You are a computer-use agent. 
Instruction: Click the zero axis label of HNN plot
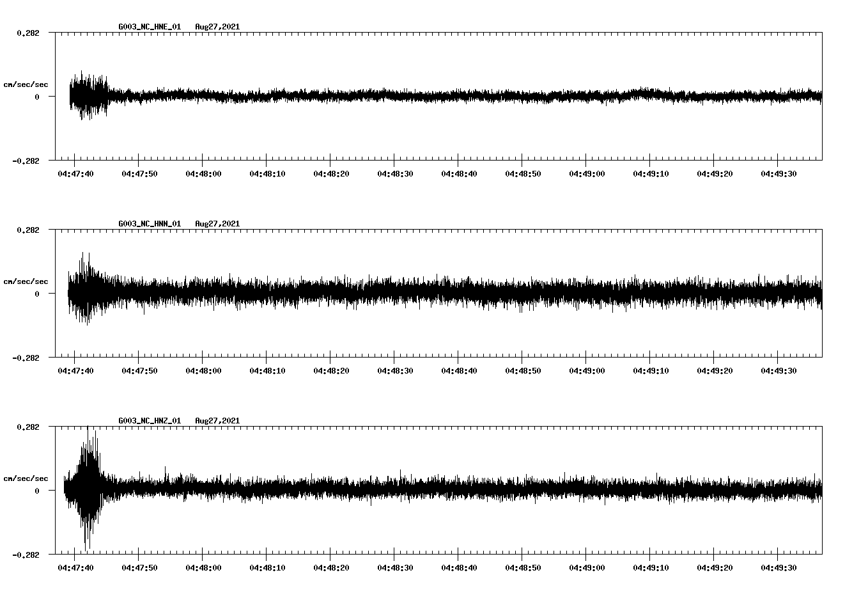[37, 294]
